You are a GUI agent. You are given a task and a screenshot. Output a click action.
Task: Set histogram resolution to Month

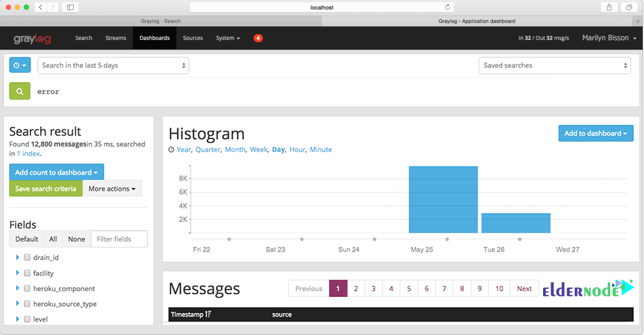point(235,150)
